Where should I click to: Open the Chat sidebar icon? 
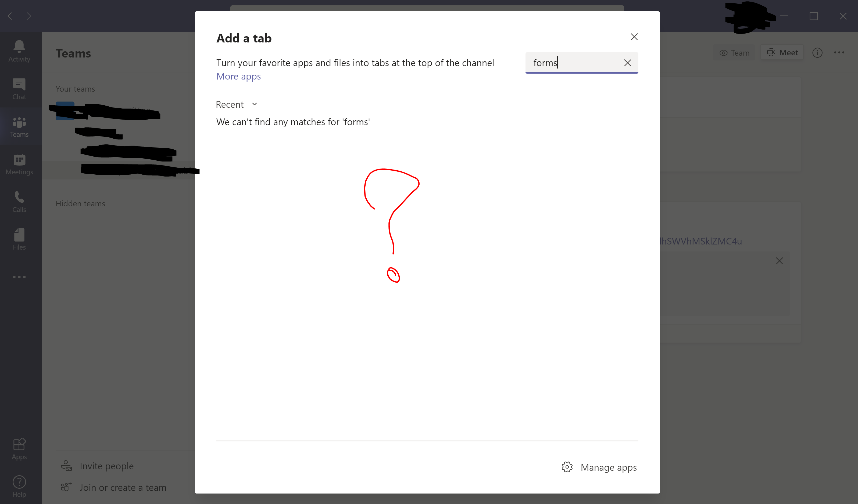pos(19,84)
